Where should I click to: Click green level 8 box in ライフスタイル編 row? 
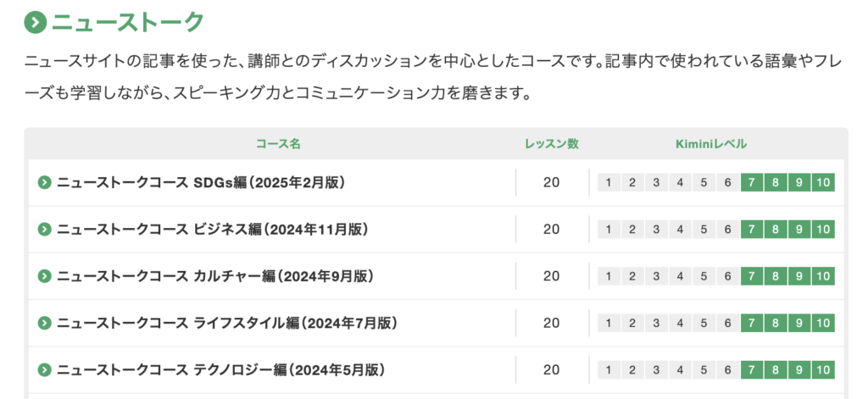click(x=776, y=323)
